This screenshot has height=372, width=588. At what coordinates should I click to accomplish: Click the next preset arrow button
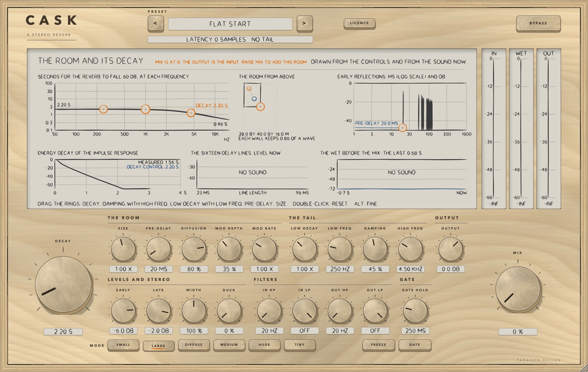tap(305, 23)
